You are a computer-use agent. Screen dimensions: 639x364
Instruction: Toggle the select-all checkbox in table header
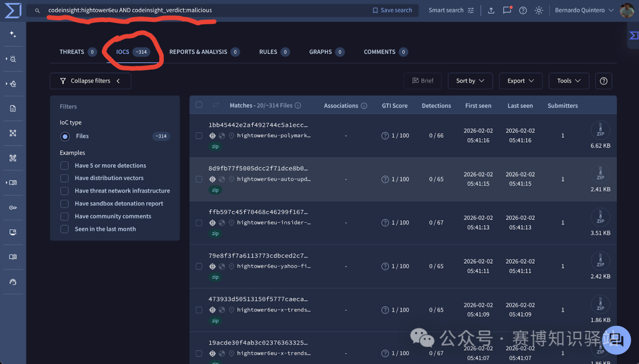[x=199, y=105]
